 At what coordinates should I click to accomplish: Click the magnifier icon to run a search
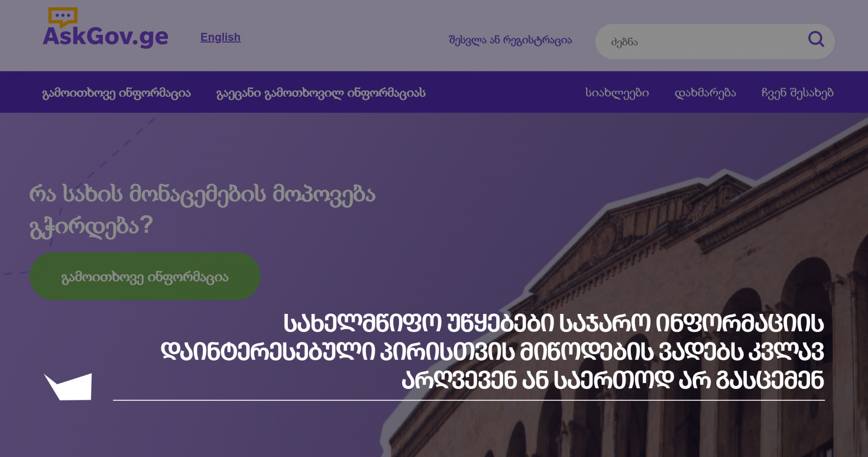point(816,41)
